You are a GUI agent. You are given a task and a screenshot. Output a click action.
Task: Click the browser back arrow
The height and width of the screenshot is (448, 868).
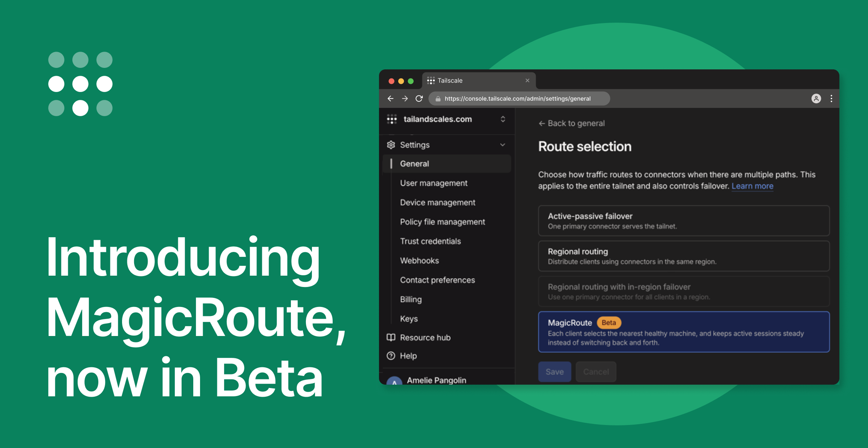(390, 98)
